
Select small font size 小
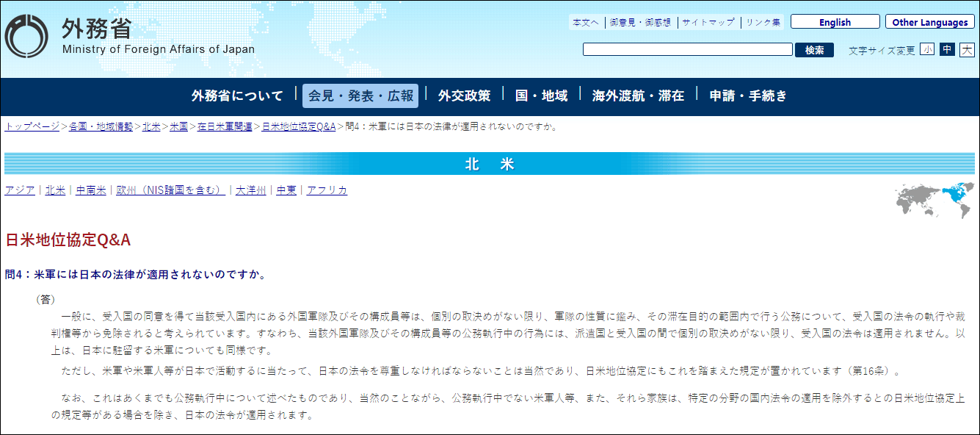(927, 49)
